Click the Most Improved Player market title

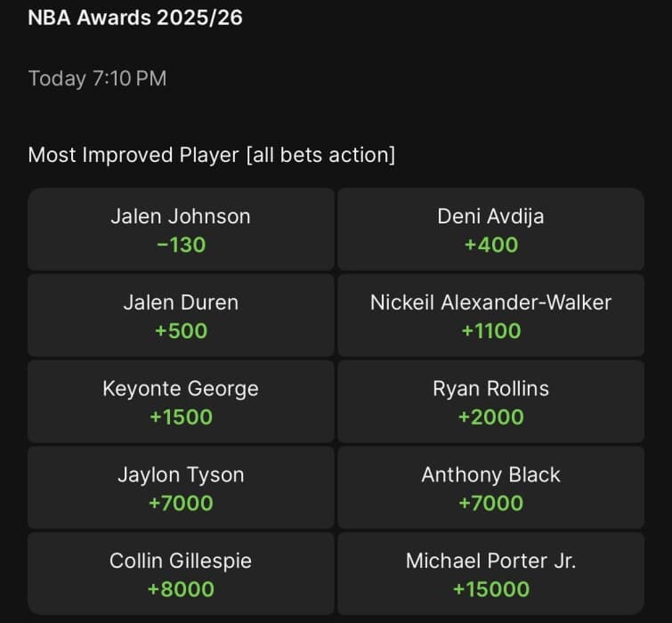(211, 155)
